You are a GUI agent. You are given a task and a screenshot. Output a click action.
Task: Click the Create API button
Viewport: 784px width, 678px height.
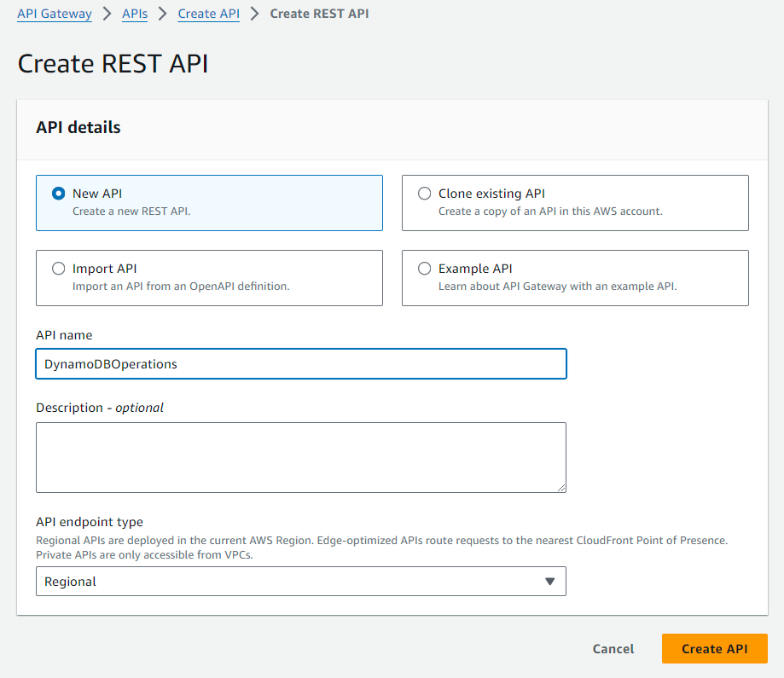pos(714,649)
